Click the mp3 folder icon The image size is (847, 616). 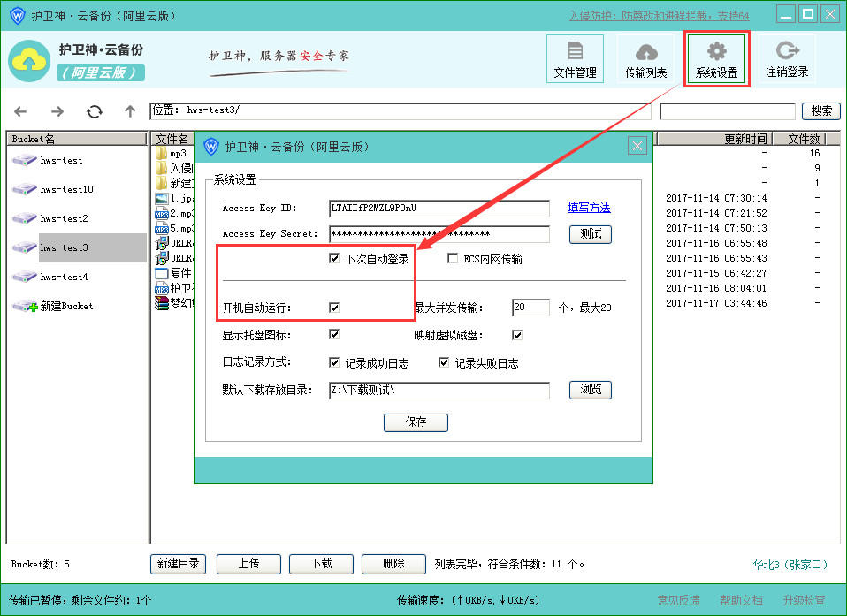coord(161,153)
